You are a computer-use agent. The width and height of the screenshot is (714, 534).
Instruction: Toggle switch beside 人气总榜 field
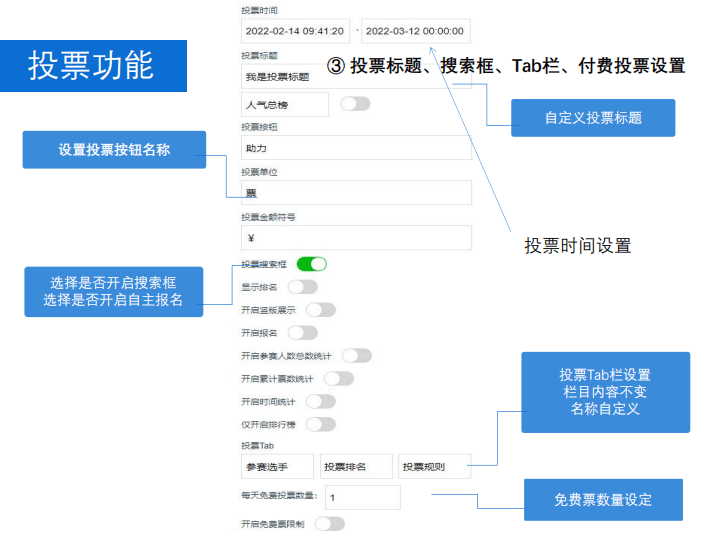(355, 104)
